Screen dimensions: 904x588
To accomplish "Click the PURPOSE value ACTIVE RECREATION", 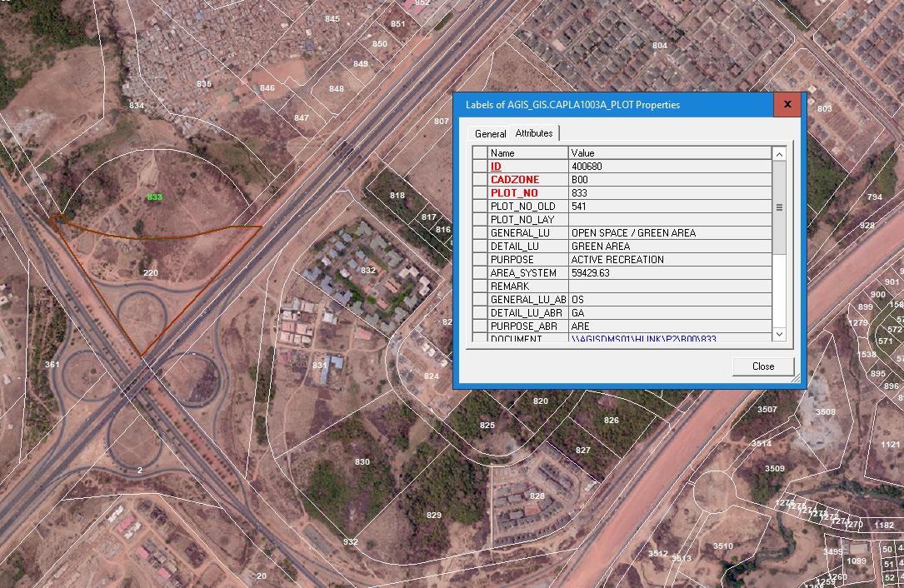I will click(x=670, y=260).
